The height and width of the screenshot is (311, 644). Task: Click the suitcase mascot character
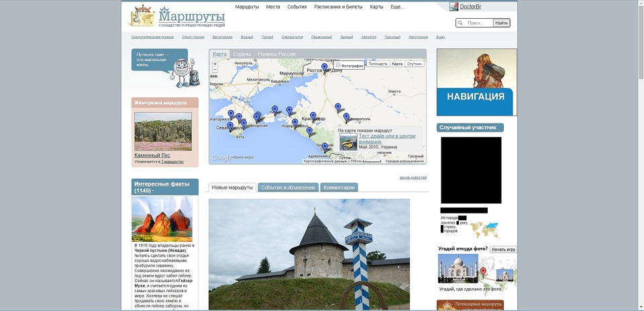184,73
